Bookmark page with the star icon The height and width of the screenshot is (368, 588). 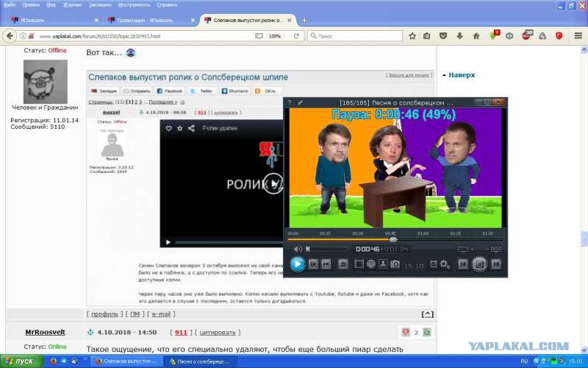412,36
